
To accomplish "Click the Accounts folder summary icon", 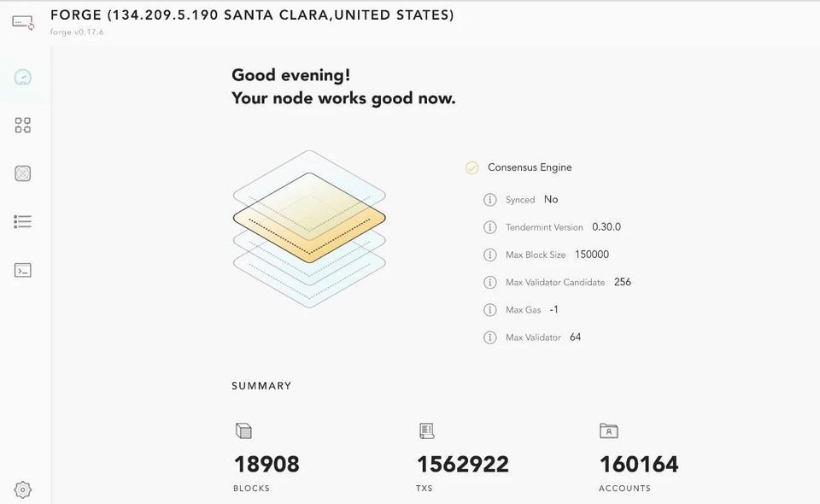I will (x=608, y=431).
